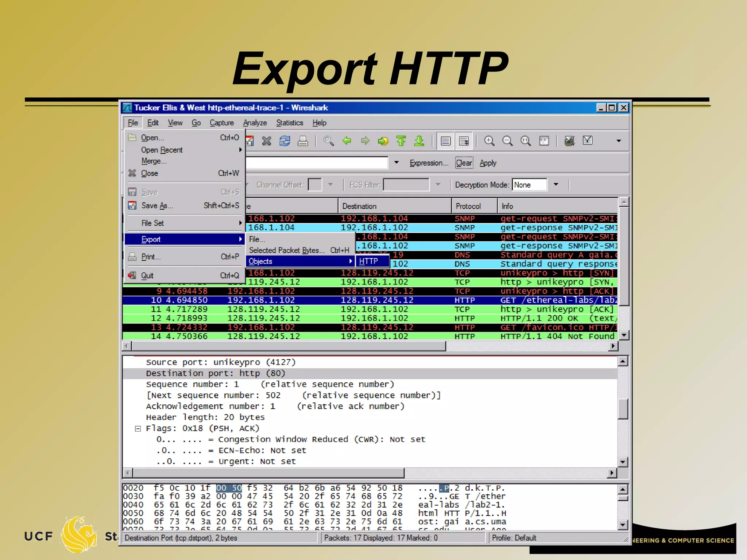
Task: Open the Help menu
Action: [320, 122]
